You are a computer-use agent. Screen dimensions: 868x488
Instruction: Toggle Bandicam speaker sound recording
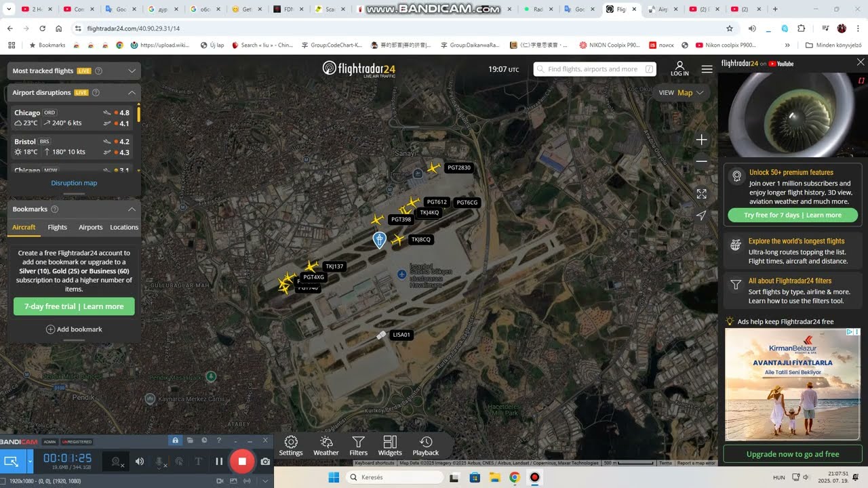click(140, 462)
